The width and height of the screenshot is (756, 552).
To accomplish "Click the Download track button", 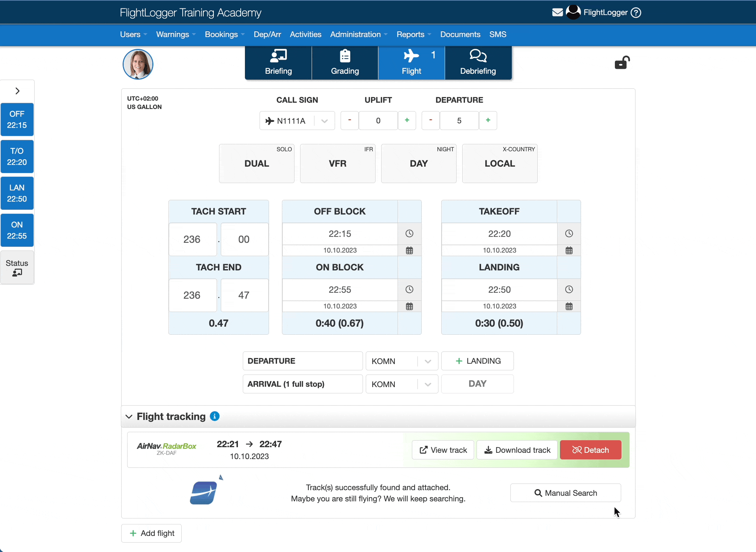I will click(x=517, y=450).
